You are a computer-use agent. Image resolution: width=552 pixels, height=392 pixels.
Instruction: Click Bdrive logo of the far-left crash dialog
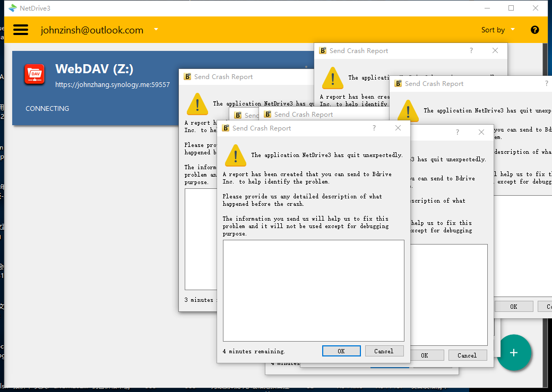(x=188, y=77)
